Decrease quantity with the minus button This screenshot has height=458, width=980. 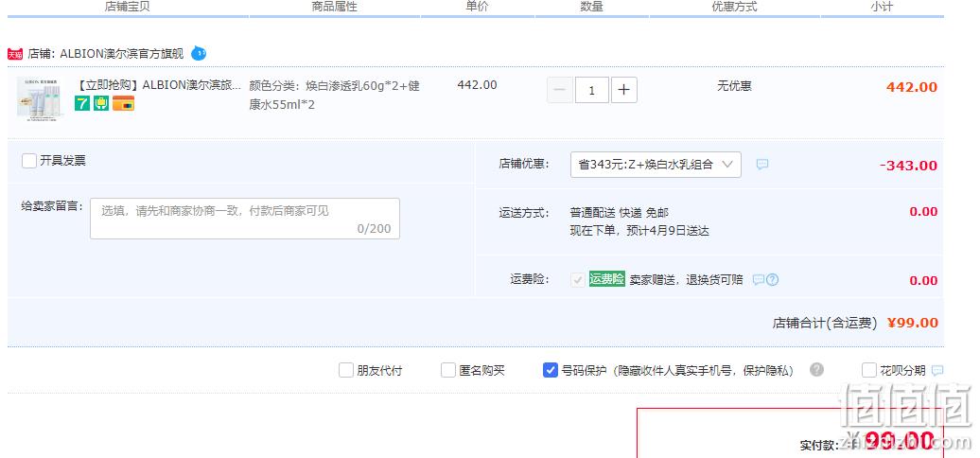pyautogui.click(x=559, y=90)
